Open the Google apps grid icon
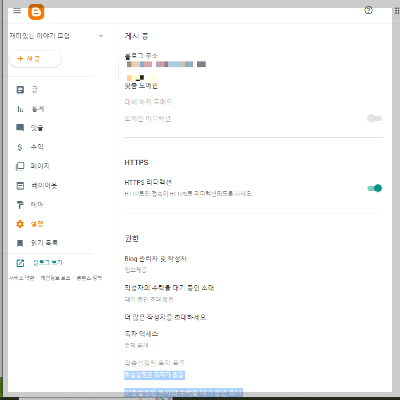This screenshot has width=400, height=400. point(397,11)
